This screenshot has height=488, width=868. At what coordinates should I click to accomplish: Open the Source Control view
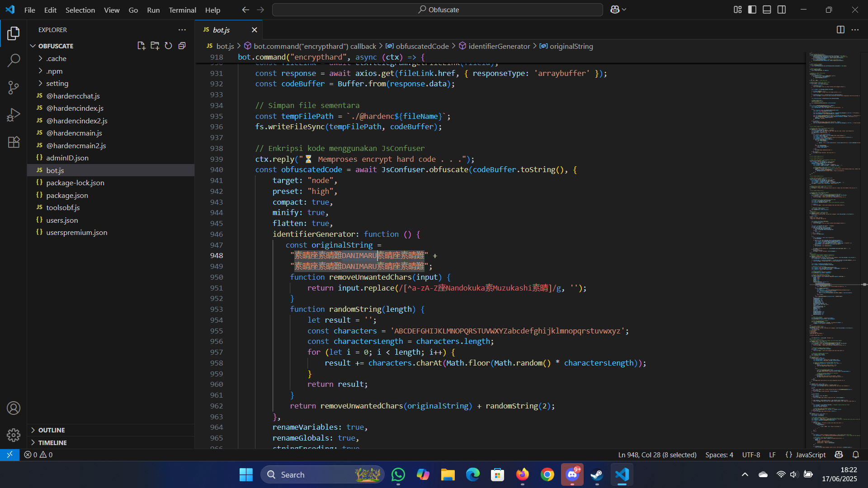[14, 88]
